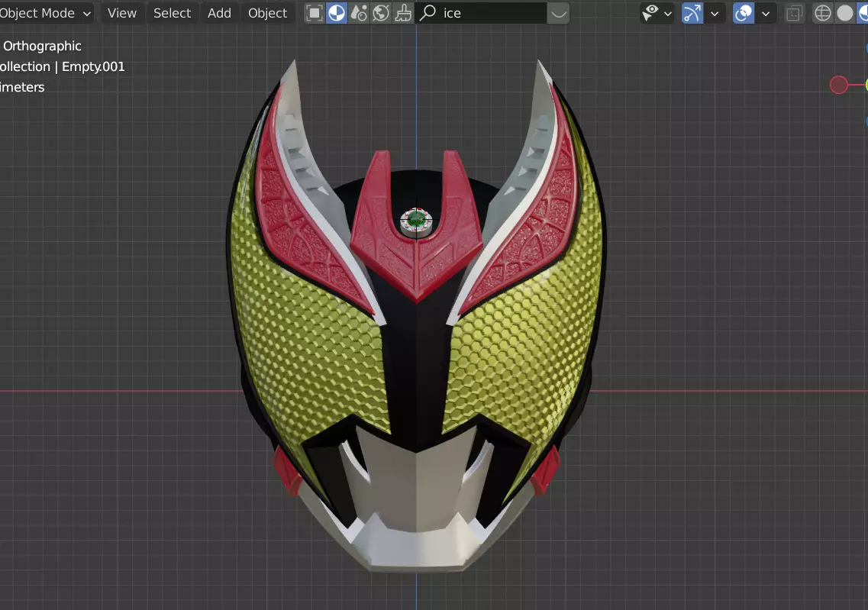Toggle viewport gizmos display
868x610 pixels.
click(x=692, y=13)
